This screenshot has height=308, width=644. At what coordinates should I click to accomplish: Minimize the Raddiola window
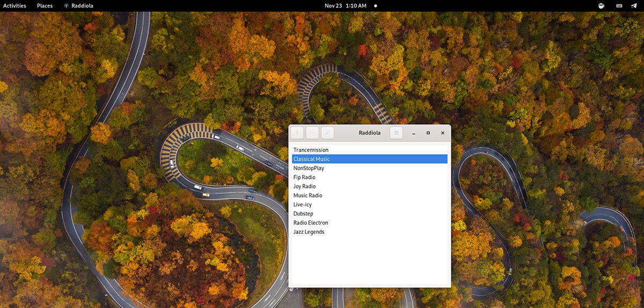tap(413, 133)
